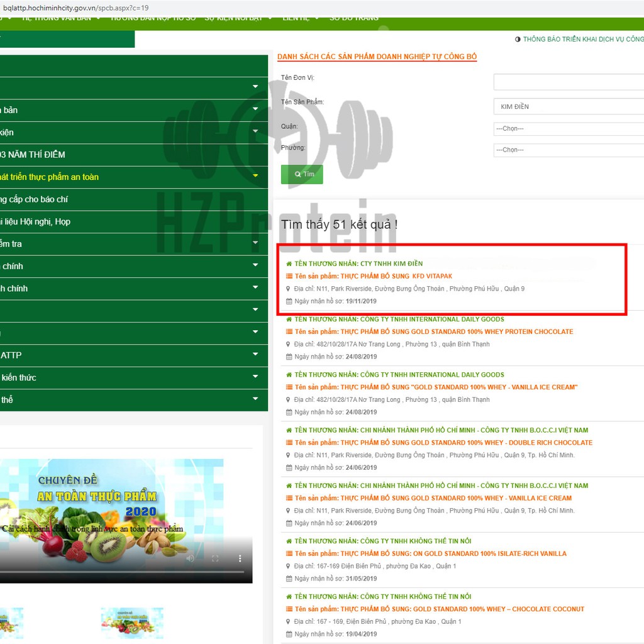Screen dimensions: 644x644
Task: Expand the sidebar item ending in 'bản'
Action: coord(255,109)
